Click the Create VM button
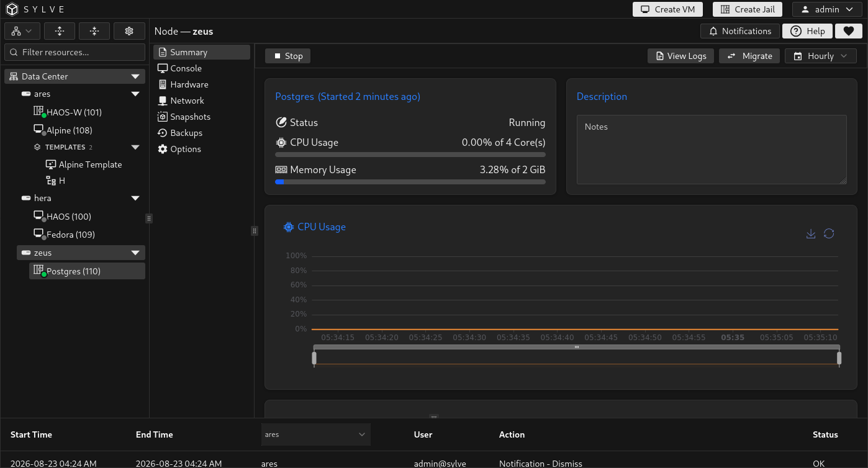The image size is (868, 468). click(x=667, y=9)
